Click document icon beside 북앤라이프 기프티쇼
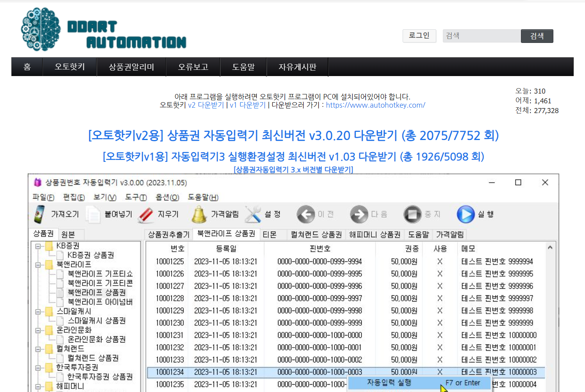The width and height of the screenshot is (585, 392). 60,274
